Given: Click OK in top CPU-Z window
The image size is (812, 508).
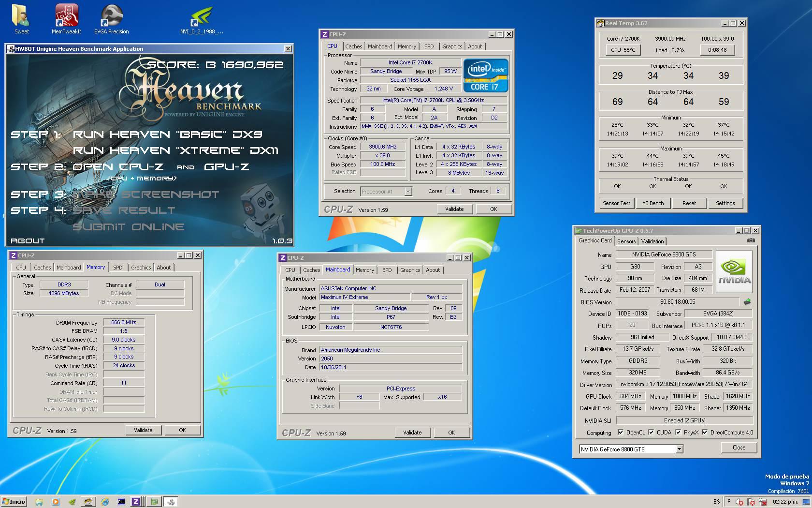Looking at the screenshot, I should (493, 209).
